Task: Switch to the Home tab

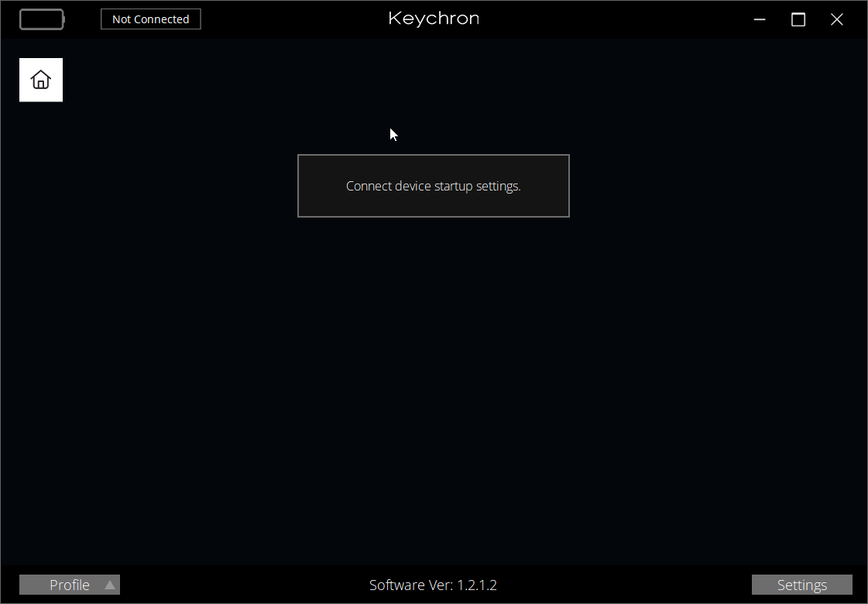Action: click(41, 80)
